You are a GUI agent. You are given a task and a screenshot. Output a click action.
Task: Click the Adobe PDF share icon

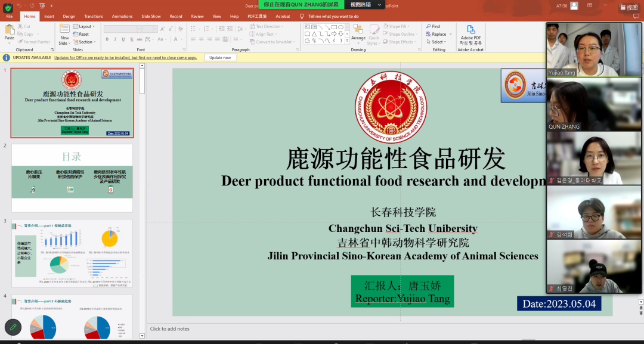pyautogui.click(x=470, y=30)
